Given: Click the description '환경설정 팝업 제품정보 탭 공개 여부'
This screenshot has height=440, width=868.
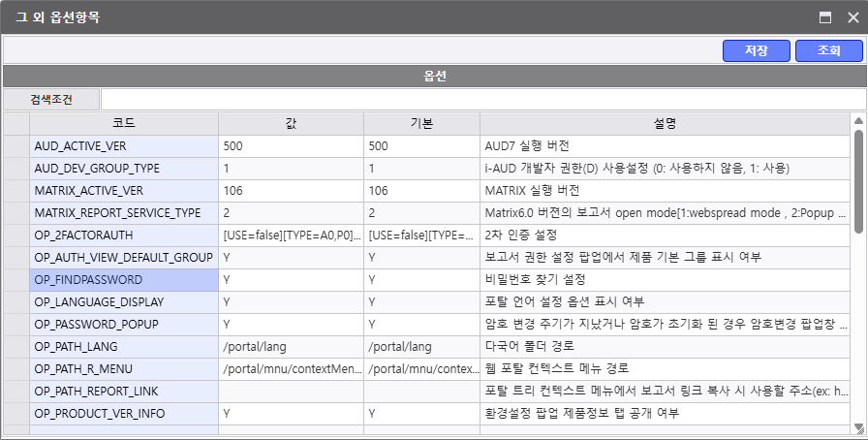Looking at the screenshot, I should tap(582, 414).
